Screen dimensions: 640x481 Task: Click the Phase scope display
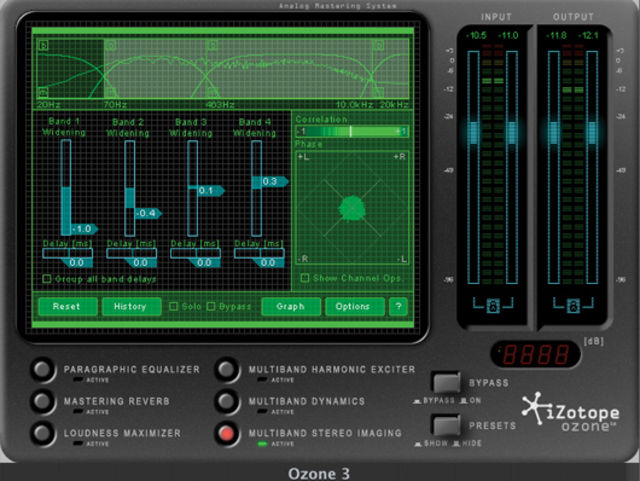pyautogui.click(x=352, y=208)
